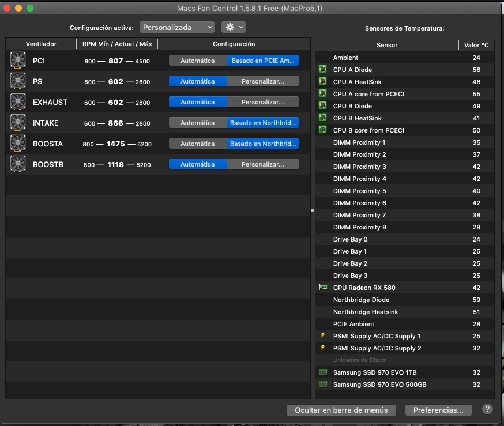Set PCI fan to Automática
This screenshot has width=504, height=426.
pos(197,61)
